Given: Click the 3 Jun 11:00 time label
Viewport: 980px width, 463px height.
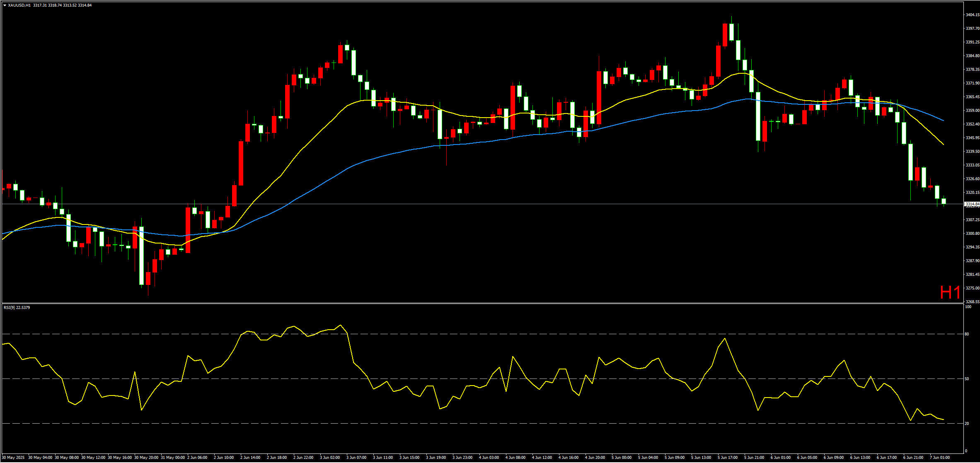Looking at the screenshot, I should 383,458.
